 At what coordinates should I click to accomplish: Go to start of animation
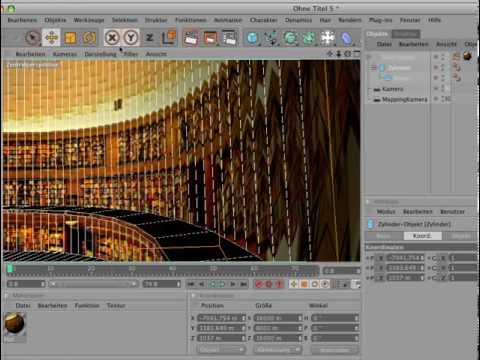click(x=191, y=284)
